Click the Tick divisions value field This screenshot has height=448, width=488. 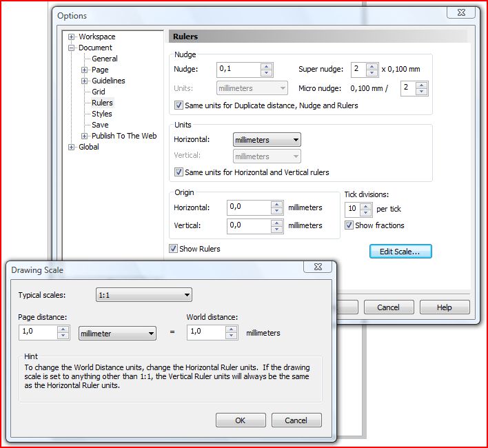[x=352, y=210]
